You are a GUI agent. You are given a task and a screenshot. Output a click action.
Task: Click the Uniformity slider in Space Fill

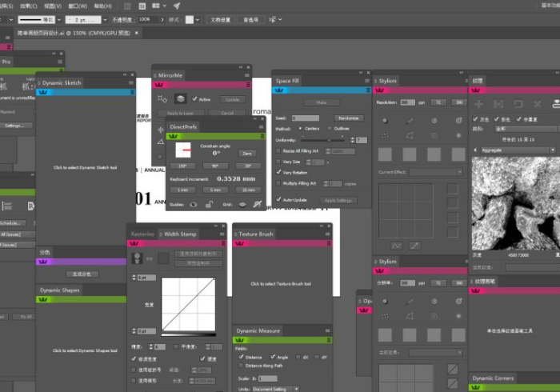327,139
